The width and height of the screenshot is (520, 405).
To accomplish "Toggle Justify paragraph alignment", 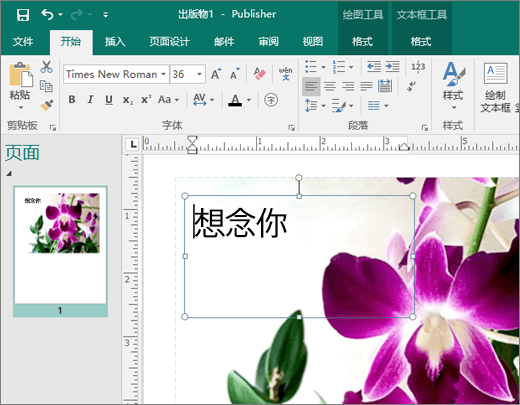I will 366,86.
